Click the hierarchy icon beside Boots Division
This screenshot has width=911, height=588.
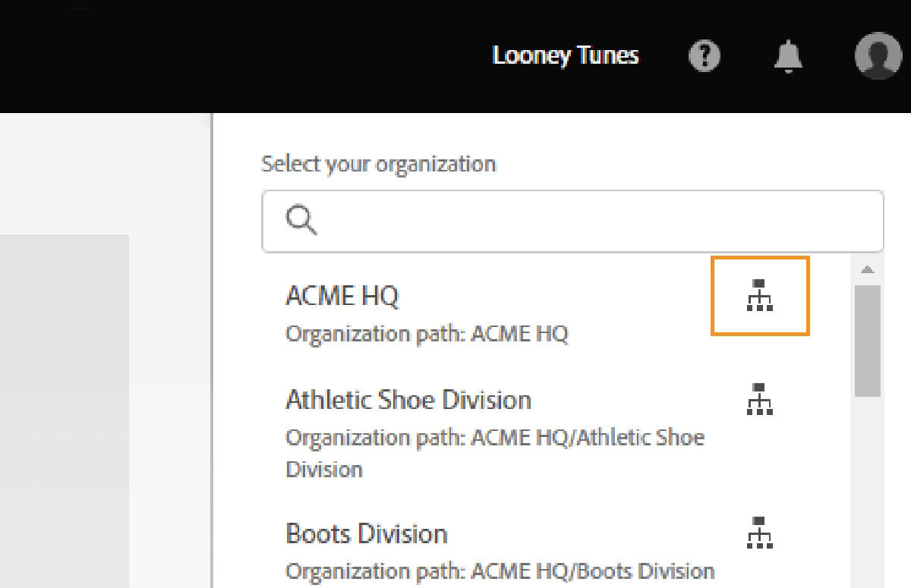760,532
